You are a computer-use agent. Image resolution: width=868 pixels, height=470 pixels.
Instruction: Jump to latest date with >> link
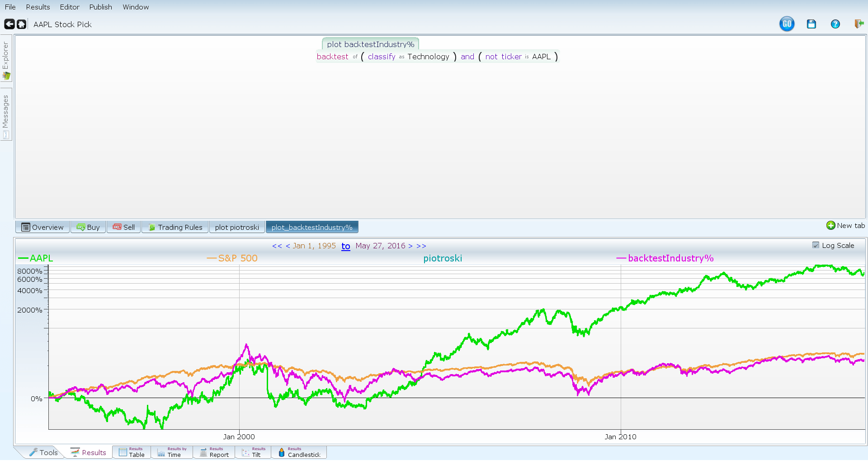(421, 246)
